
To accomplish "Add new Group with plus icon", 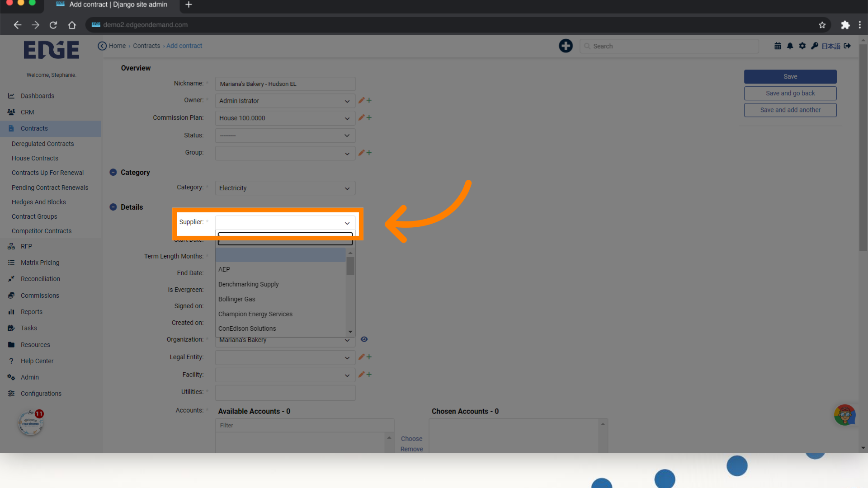I will pos(369,153).
